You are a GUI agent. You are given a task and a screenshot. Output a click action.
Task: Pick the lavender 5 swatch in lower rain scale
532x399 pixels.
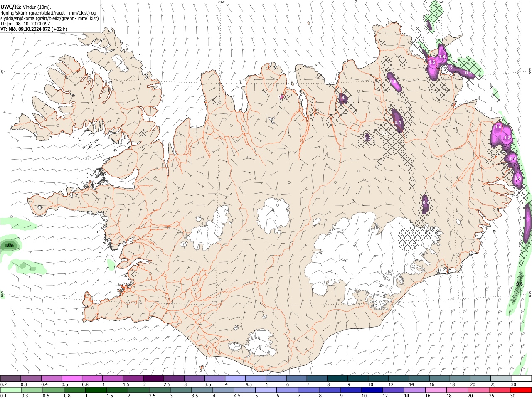tap(265, 390)
